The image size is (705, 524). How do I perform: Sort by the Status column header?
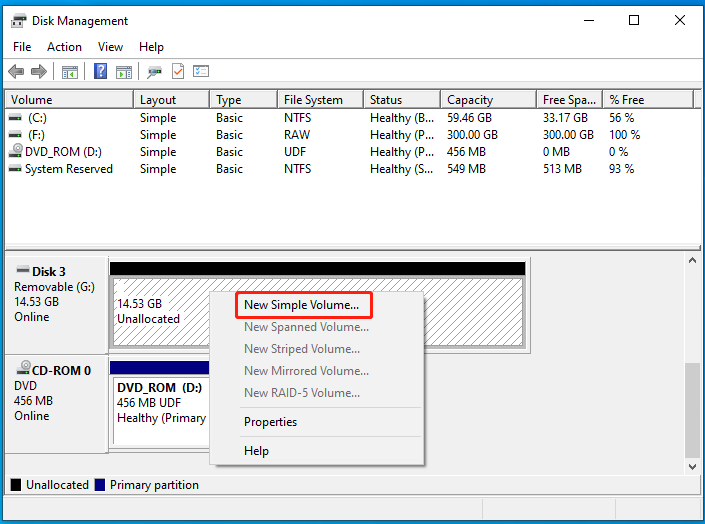coord(402,99)
